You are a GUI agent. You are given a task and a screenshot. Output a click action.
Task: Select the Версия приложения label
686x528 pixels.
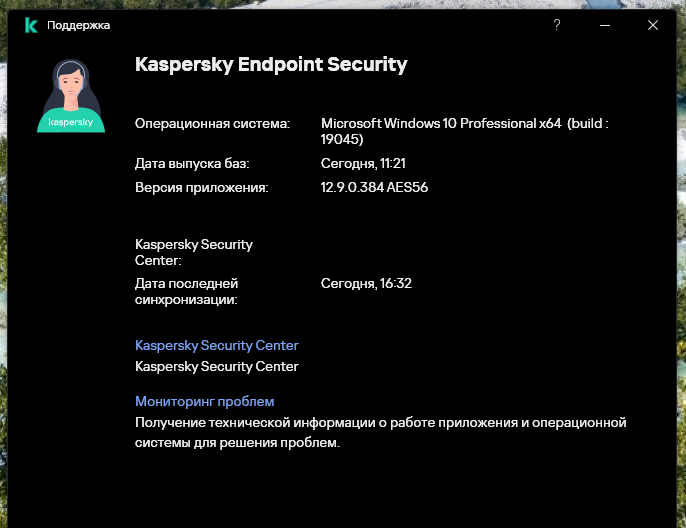(x=202, y=187)
